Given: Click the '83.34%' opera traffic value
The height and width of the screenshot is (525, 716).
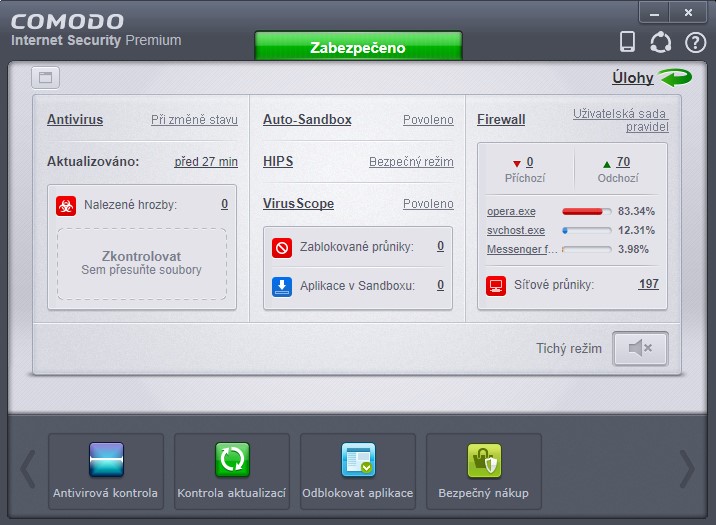Looking at the screenshot, I should click(636, 211).
